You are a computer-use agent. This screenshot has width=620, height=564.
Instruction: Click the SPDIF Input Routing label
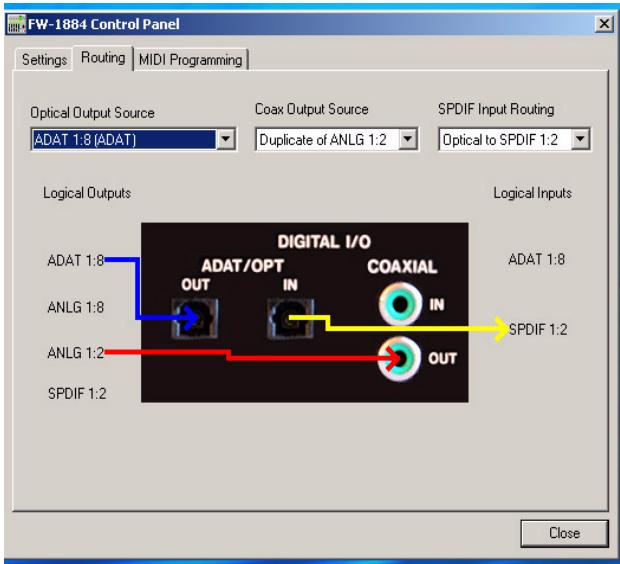(496, 109)
